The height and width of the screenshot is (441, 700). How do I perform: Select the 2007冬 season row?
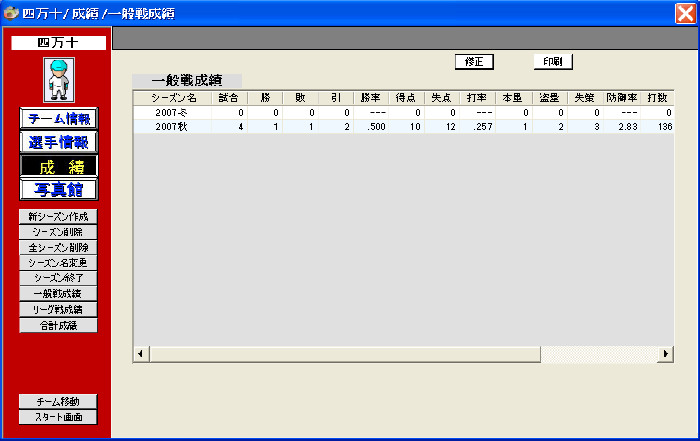(x=404, y=112)
